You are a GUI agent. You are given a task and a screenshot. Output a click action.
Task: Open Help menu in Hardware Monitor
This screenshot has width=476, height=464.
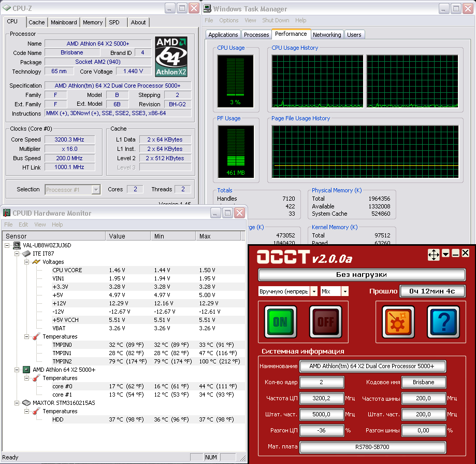57,224
